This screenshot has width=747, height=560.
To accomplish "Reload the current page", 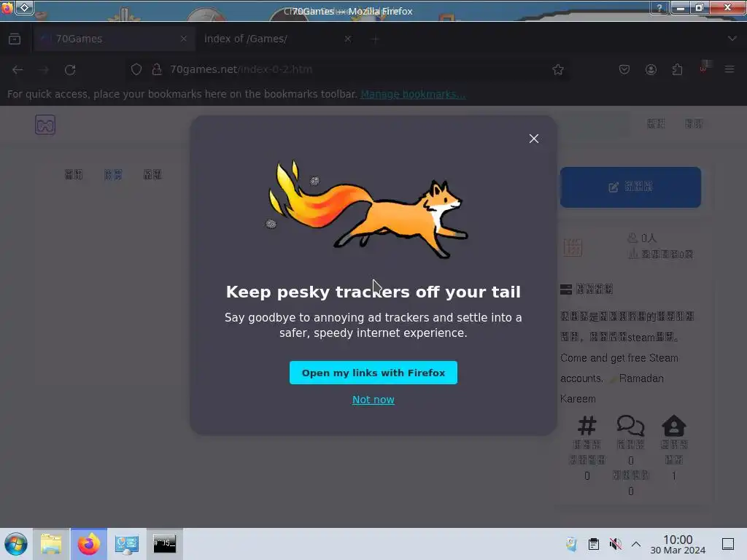I will [70, 69].
